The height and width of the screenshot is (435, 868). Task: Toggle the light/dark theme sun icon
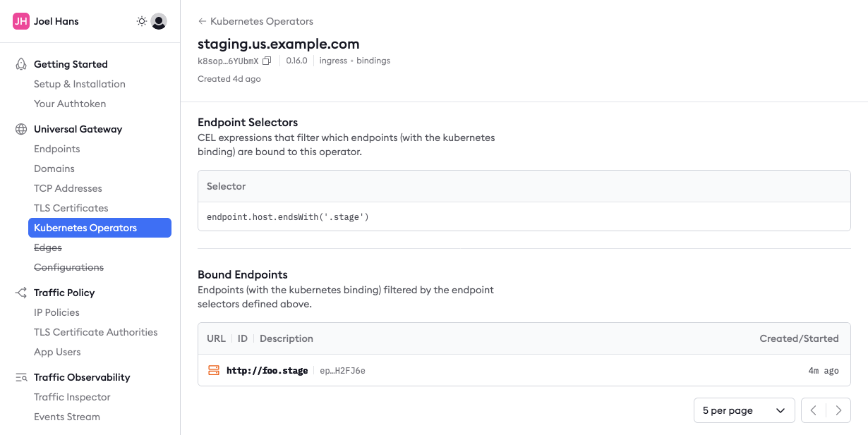coord(142,22)
